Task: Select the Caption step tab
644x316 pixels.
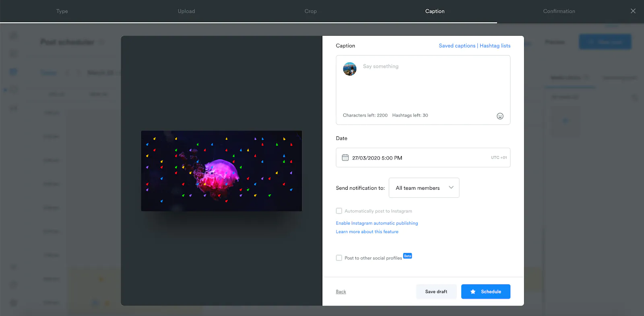Action: click(x=435, y=11)
